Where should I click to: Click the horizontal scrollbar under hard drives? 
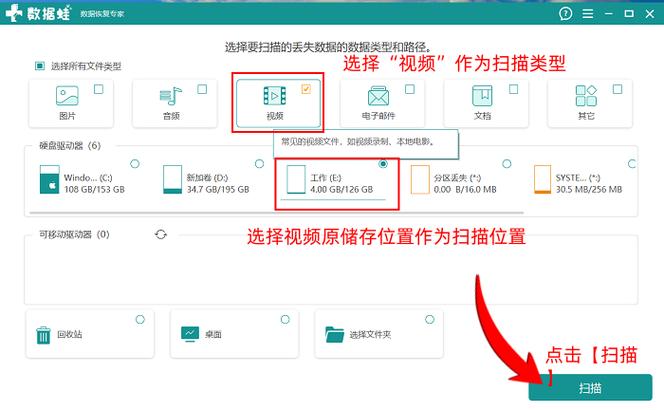point(277,213)
